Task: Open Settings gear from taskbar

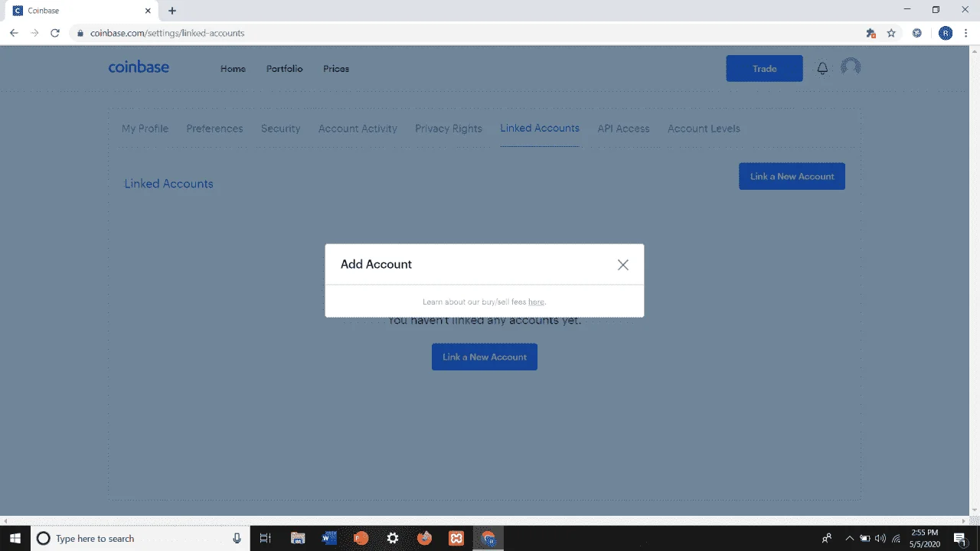Action: coord(393,538)
